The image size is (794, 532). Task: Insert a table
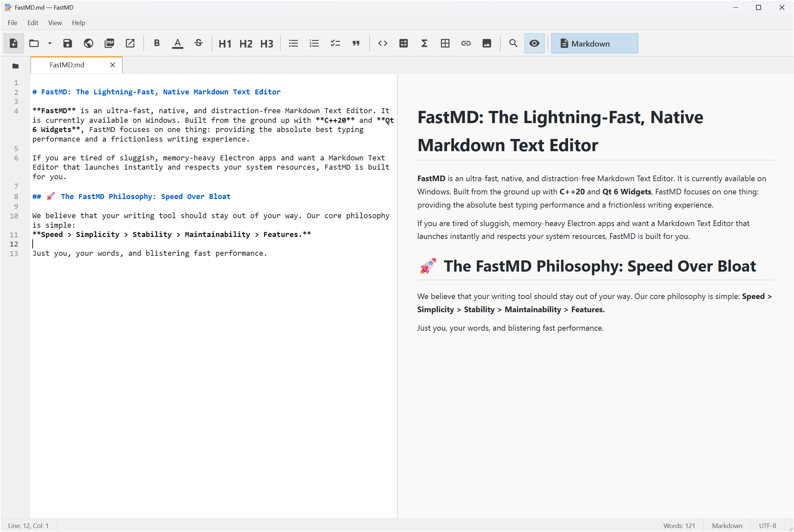point(445,44)
